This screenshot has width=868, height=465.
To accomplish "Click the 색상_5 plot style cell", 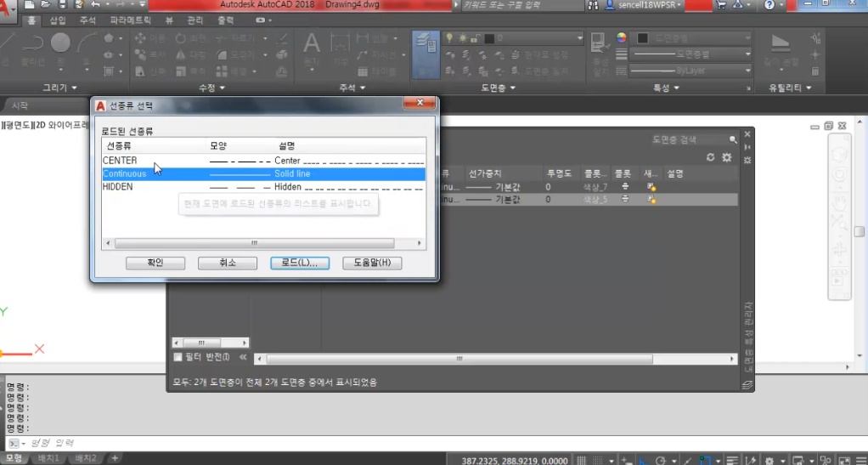I will (595, 200).
